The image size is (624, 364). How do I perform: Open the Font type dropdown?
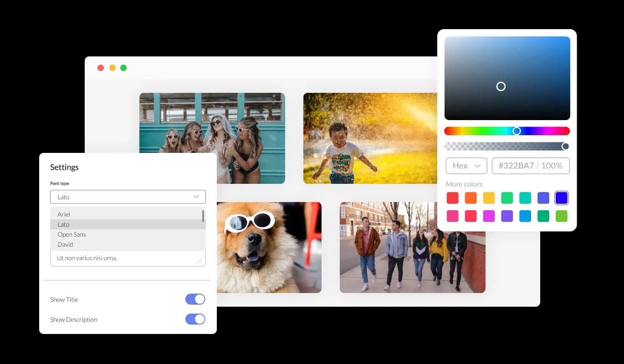pyautogui.click(x=128, y=197)
